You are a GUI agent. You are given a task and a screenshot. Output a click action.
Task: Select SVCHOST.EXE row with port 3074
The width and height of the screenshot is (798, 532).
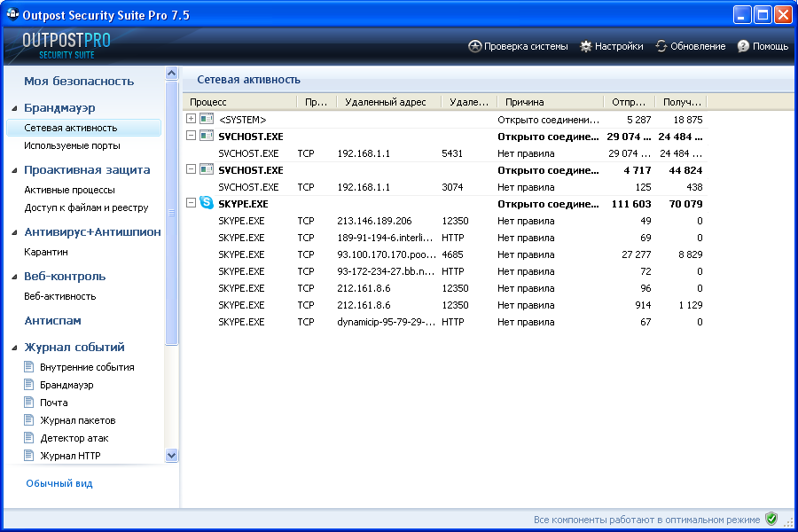point(445,187)
